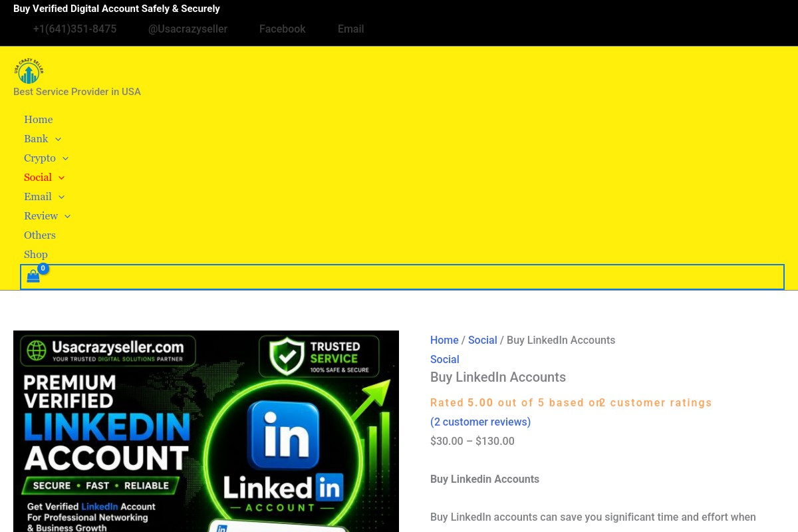Click the Rated 5.00 out of 5 text
The image size is (798, 532).
487,402
